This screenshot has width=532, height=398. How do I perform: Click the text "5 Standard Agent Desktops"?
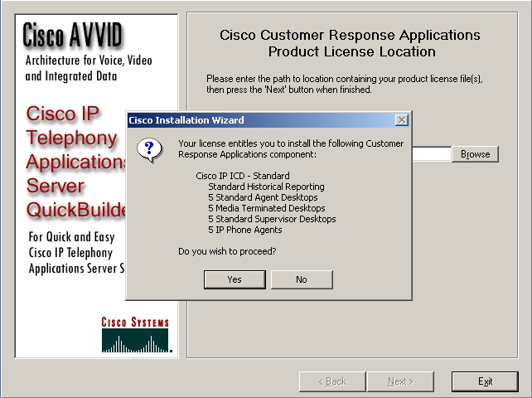pos(263,197)
